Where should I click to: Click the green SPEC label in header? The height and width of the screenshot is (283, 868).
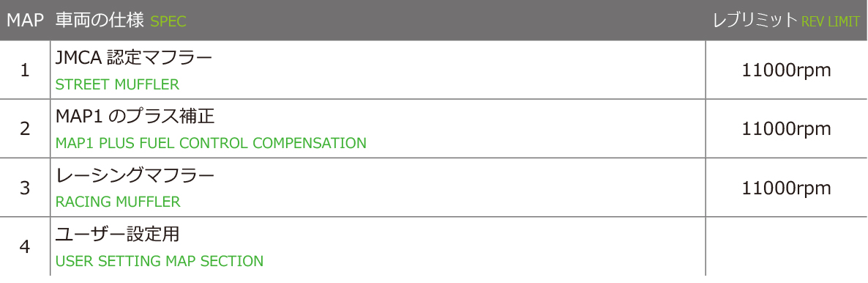click(168, 22)
